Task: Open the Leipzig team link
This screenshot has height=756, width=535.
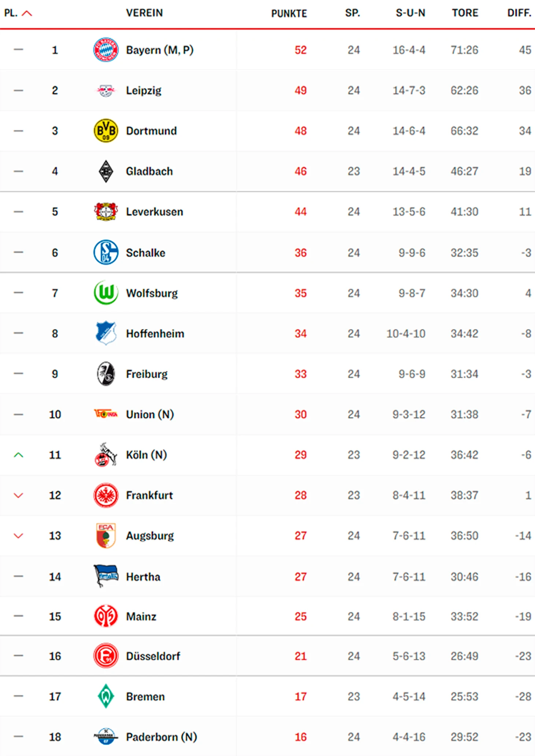Action: point(143,90)
